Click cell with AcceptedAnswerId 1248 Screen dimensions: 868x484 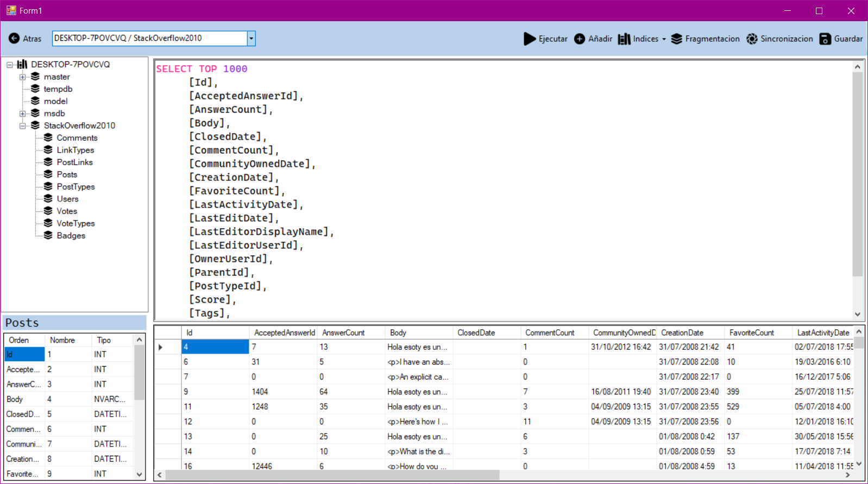[283, 406]
